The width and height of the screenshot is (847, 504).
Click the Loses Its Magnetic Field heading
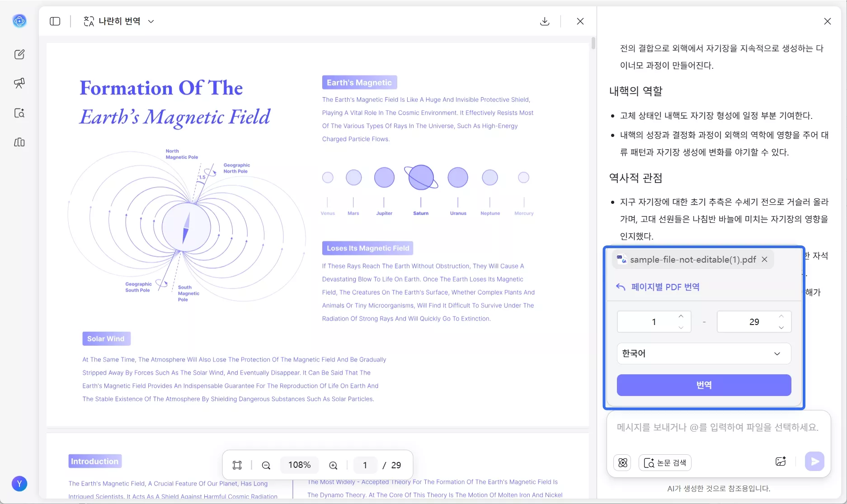tap(368, 248)
